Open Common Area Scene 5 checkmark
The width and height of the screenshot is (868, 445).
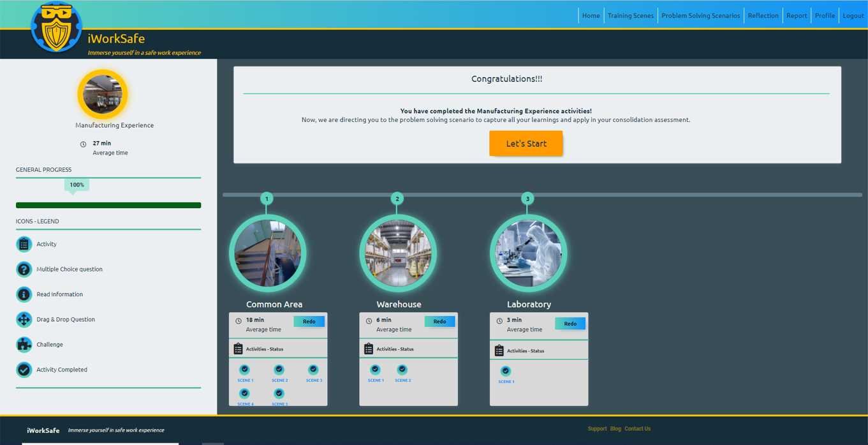click(279, 393)
